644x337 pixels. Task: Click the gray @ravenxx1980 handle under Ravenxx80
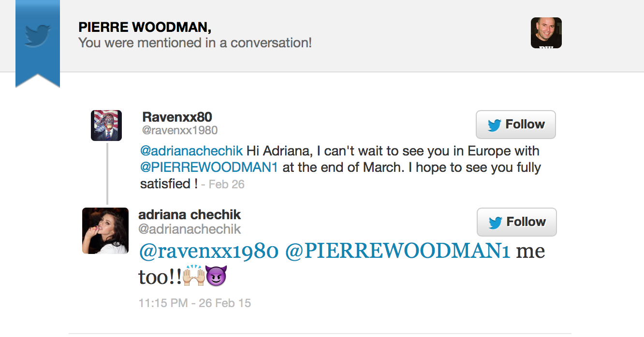(x=180, y=130)
